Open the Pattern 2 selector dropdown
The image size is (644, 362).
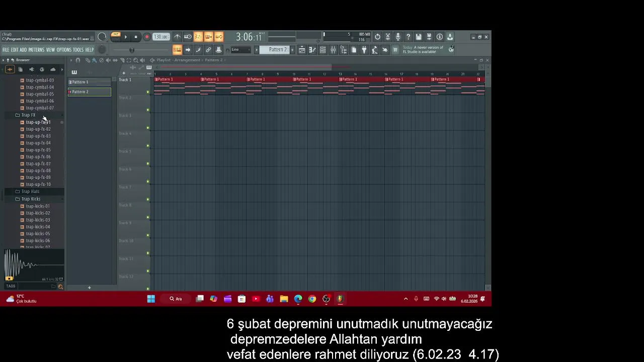(275, 50)
